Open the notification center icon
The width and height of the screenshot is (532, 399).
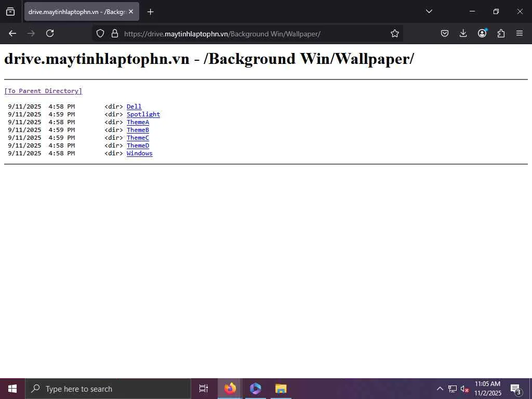[x=515, y=389]
